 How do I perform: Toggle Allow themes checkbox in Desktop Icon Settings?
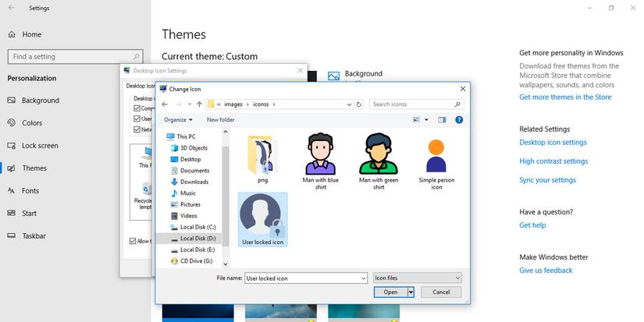tap(133, 241)
